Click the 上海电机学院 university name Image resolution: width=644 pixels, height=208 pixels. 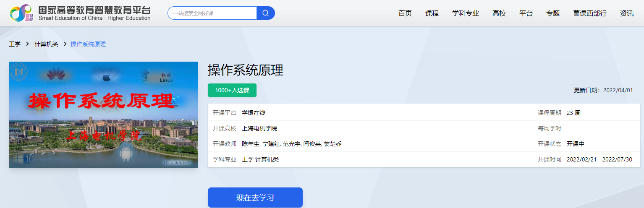click(x=259, y=128)
